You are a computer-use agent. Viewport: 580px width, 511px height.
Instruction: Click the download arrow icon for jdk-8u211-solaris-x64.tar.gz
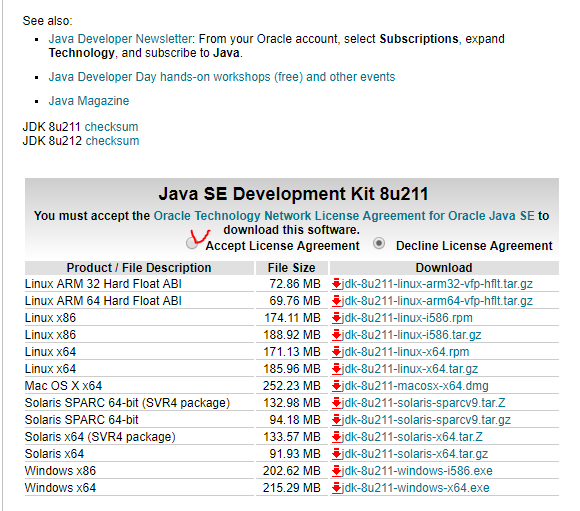336,454
